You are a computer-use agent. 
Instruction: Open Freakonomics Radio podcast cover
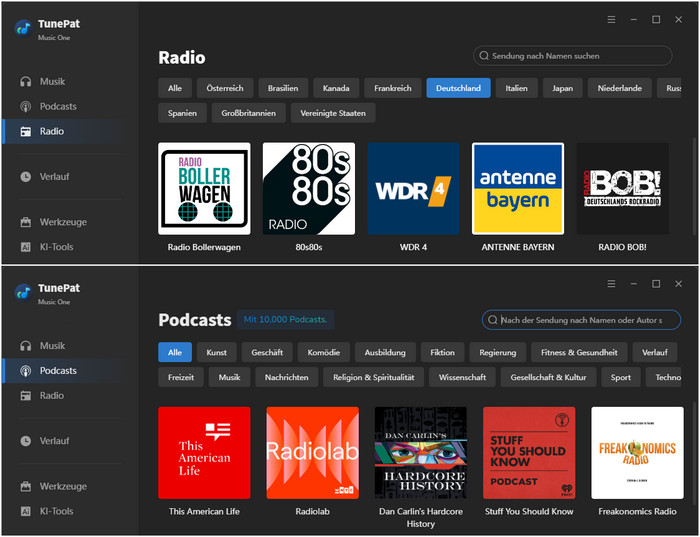tap(638, 453)
